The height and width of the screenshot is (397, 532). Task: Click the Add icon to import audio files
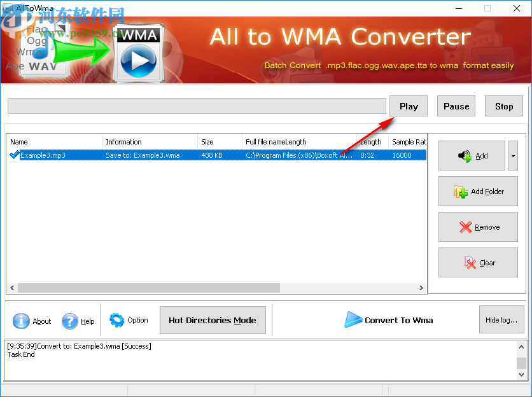tap(464, 155)
